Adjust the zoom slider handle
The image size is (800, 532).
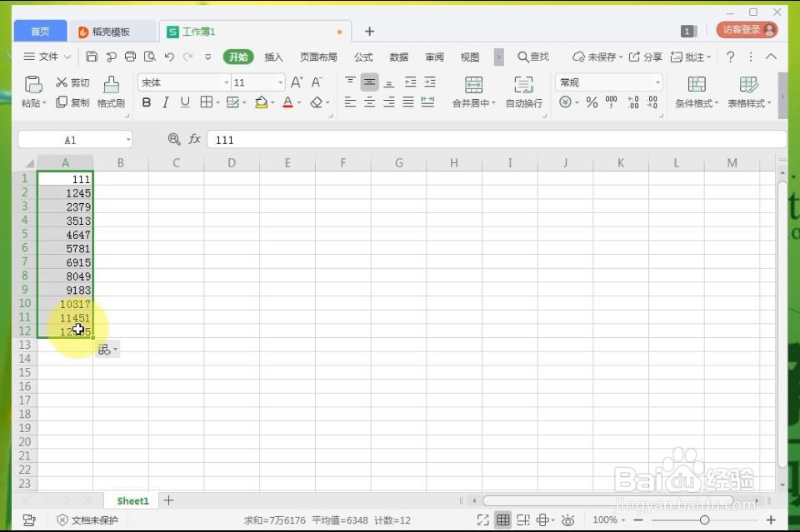705,520
